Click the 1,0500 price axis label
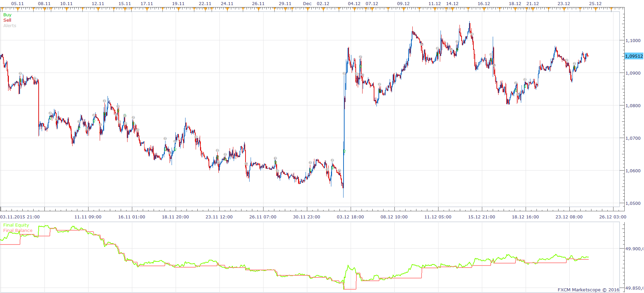 tap(633, 203)
